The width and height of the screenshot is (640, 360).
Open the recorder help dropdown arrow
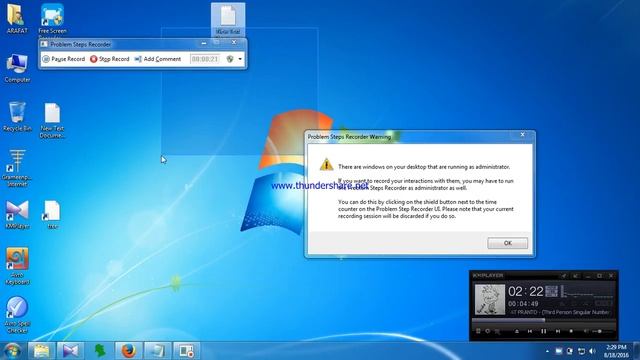point(240,59)
